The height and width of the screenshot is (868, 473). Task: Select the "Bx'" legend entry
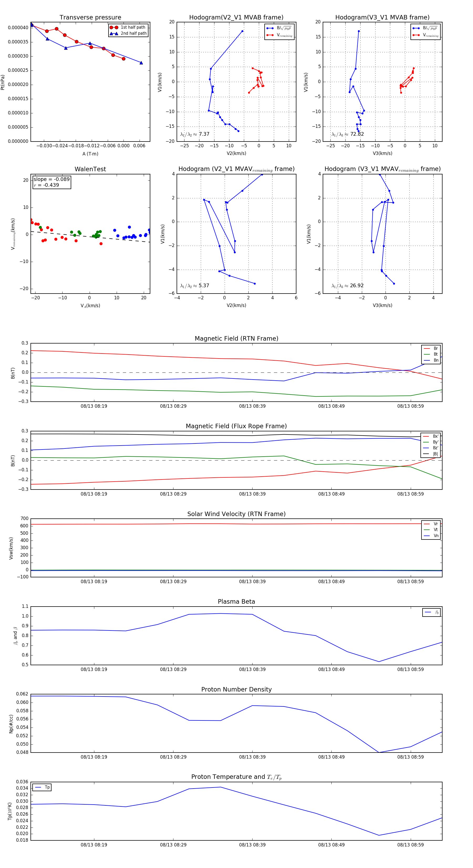(x=431, y=436)
